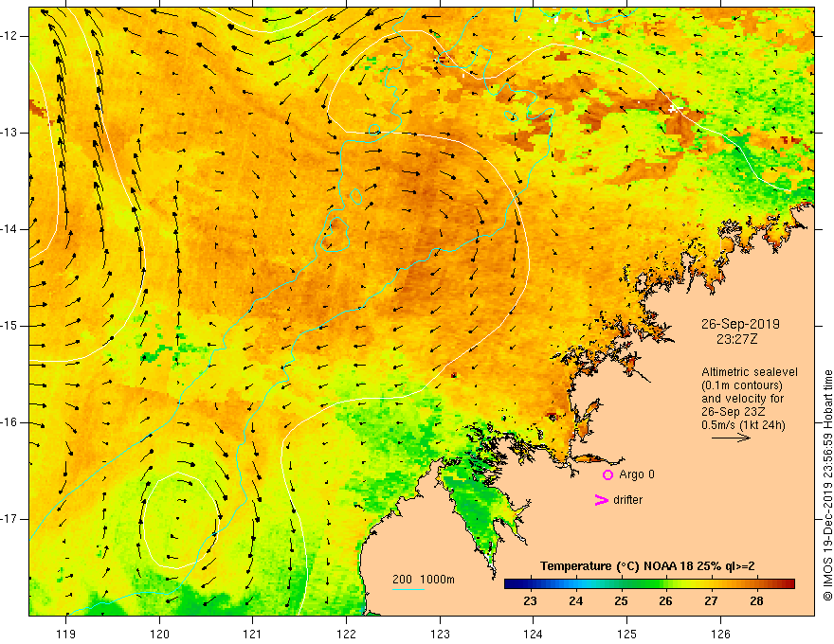The height and width of the screenshot is (644, 834).
Task: Click the IMOS copyright timestamp text
Action: coord(827,486)
